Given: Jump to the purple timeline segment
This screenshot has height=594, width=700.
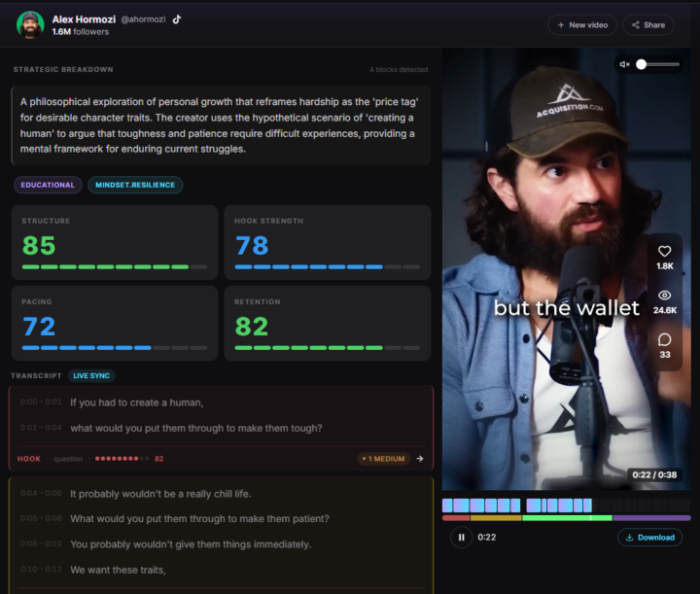Looking at the screenshot, I should (651, 518).
